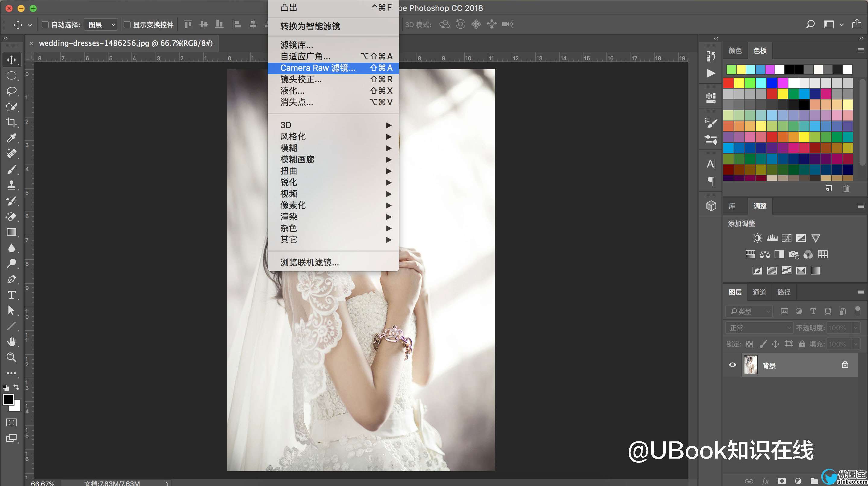Select the Clone Stamp tool

click(x=11, y=185)
